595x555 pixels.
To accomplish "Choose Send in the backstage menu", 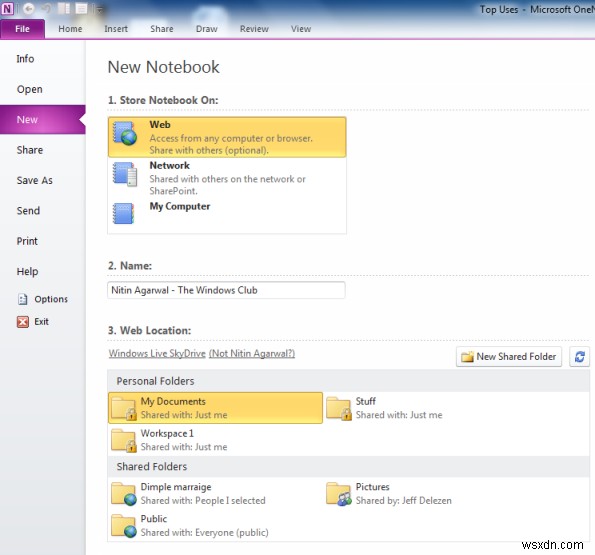I will click(42, 211).
